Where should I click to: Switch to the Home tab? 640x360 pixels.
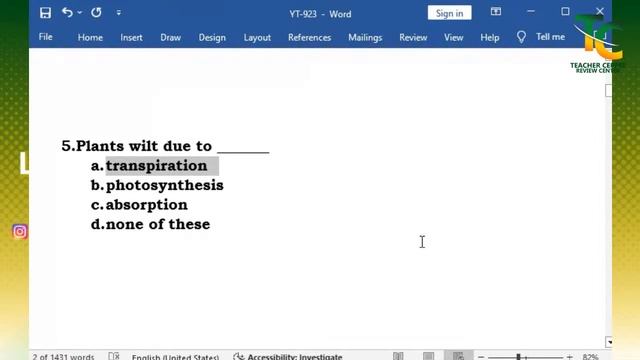click(90, 37)
